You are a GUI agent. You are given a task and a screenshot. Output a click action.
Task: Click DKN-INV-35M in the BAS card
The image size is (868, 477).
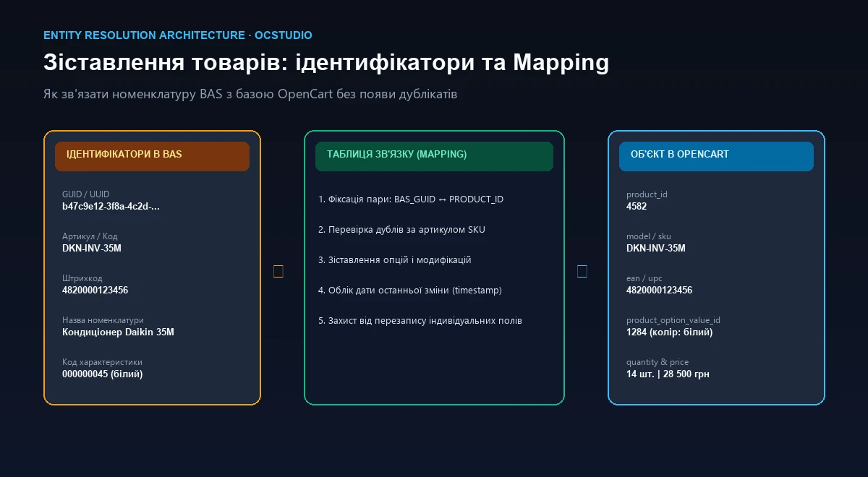[x=91, y=249]
